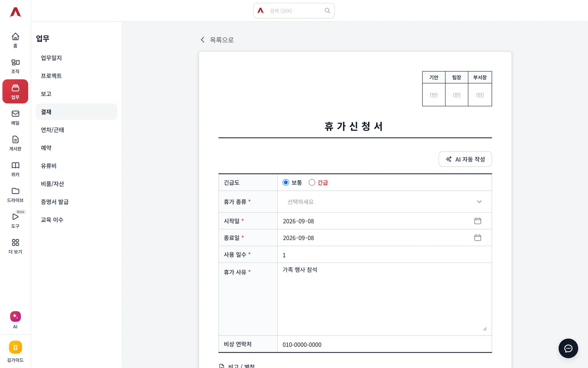Open 예약 menu item
The image size is (588, 368).
pyautogui.click(x=76, y=148)
